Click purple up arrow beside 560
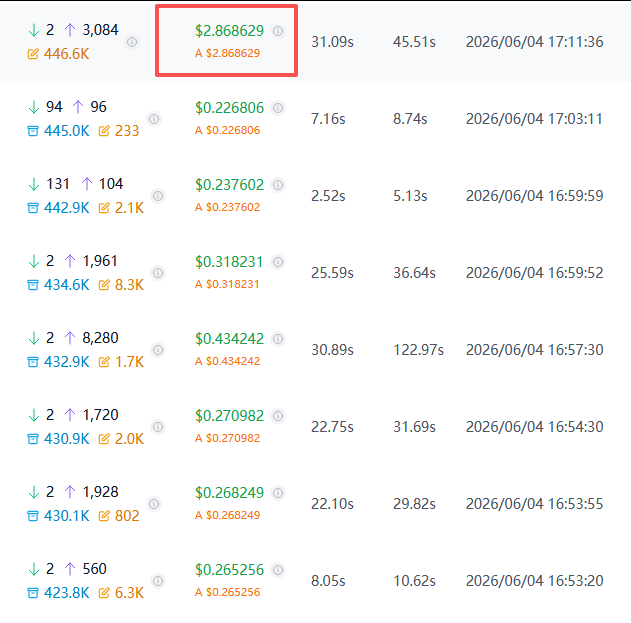This screenshot has width=631, height=623. 70,569
